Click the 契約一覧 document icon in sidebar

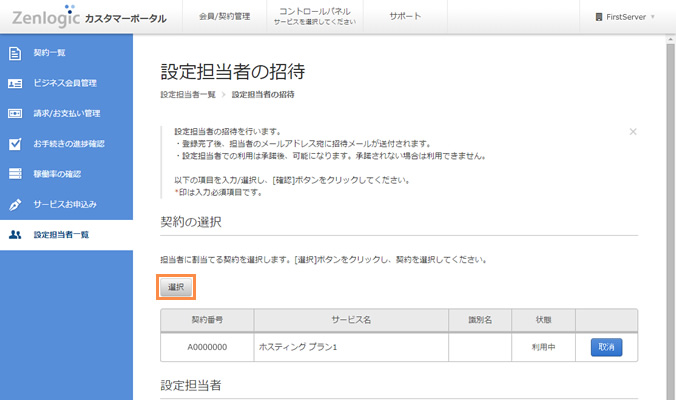click(15, 53)
